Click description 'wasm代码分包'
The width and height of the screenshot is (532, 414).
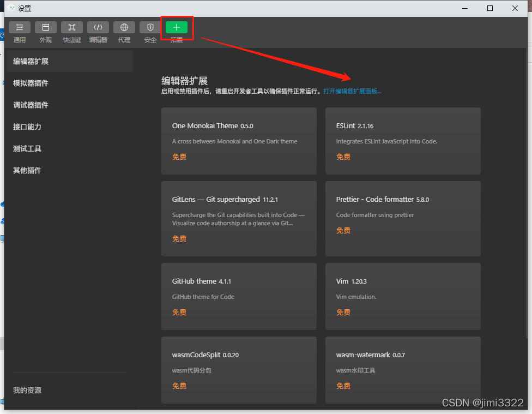tap(192, 370)
